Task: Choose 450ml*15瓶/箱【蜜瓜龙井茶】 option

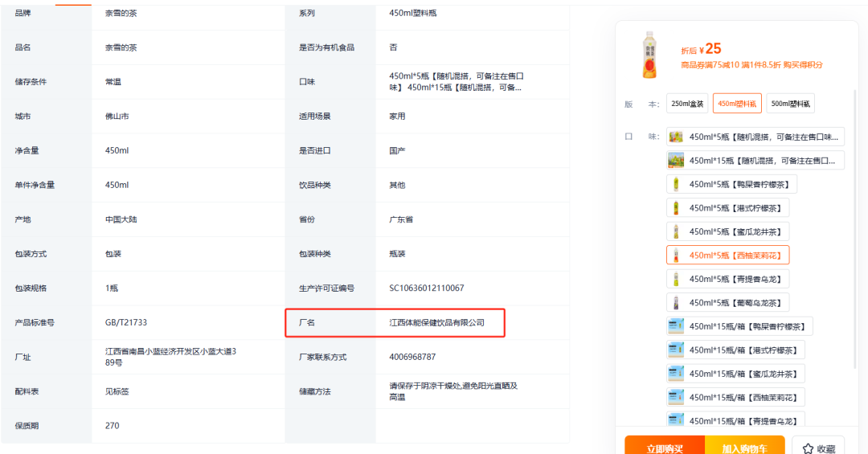Action: click(735, 374)
